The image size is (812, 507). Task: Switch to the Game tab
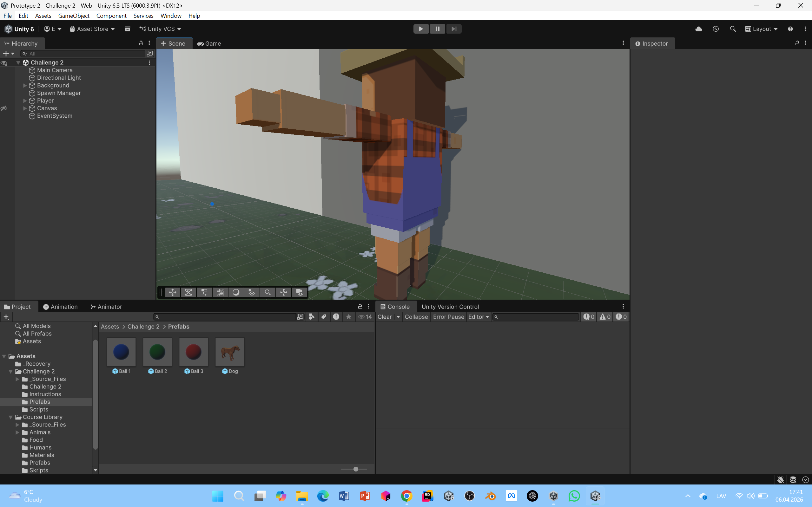tap(209, 43)
